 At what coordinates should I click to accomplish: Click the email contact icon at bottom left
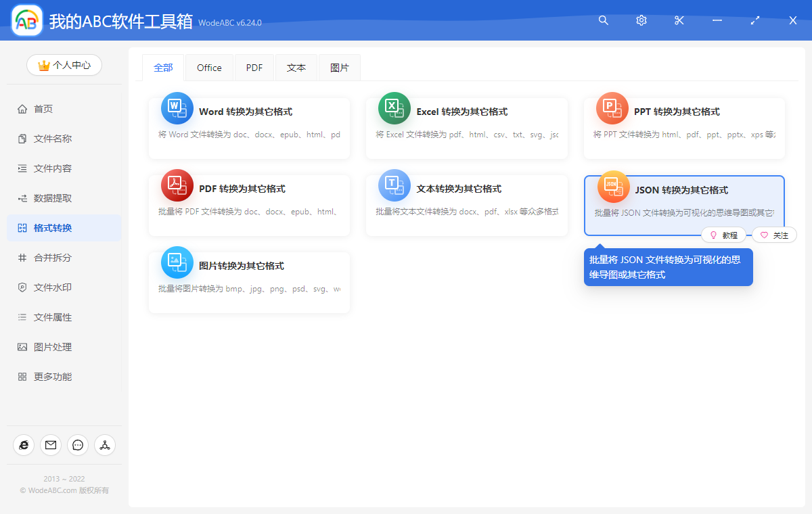(50, 445)
